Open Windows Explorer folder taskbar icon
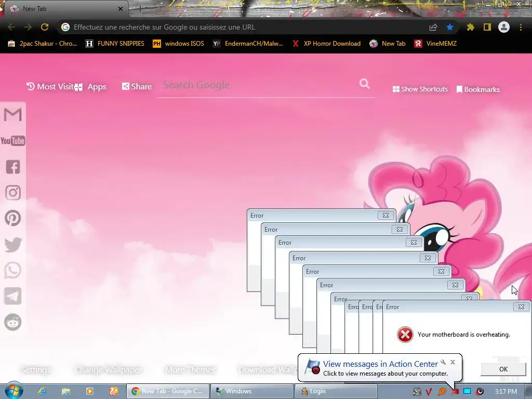This screenshot has width=532, height=399. pyautogui.click(x=66, y=391)
